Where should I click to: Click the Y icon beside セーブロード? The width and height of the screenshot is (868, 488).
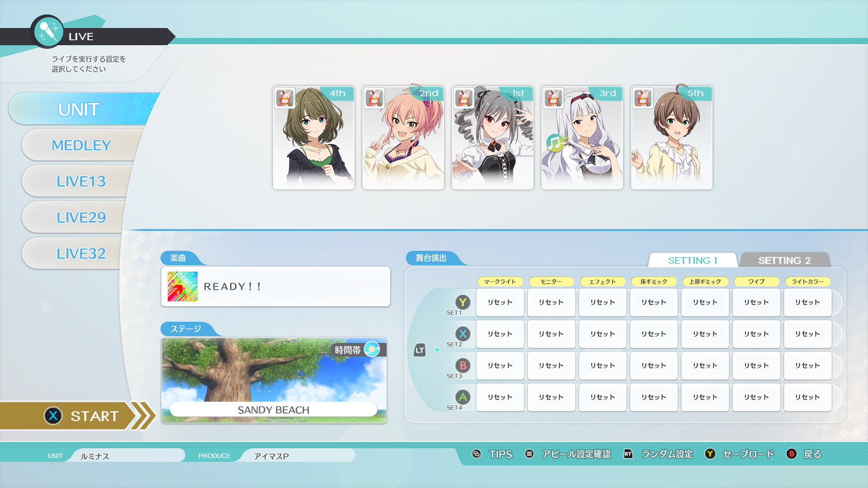tap(710, 454)
